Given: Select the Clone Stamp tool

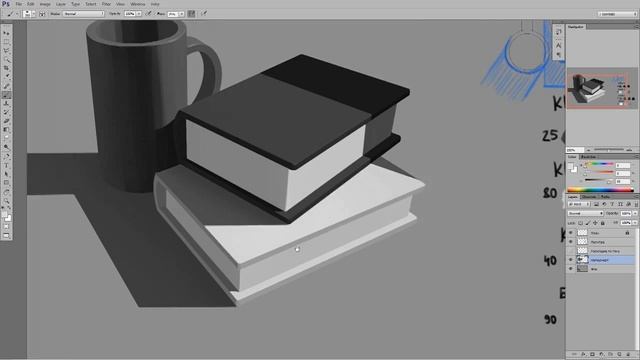Looking at the screenshot, I should click(x=6, y=103).
